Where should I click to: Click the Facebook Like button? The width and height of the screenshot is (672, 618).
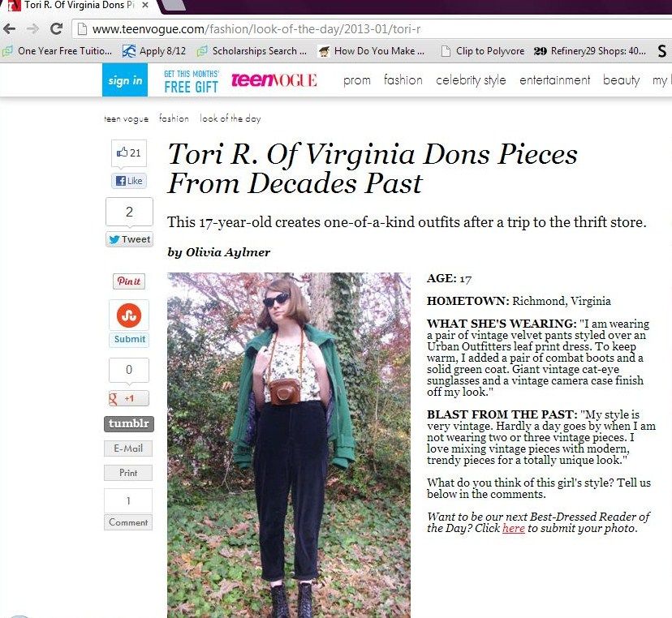click(x=129, y=181)
